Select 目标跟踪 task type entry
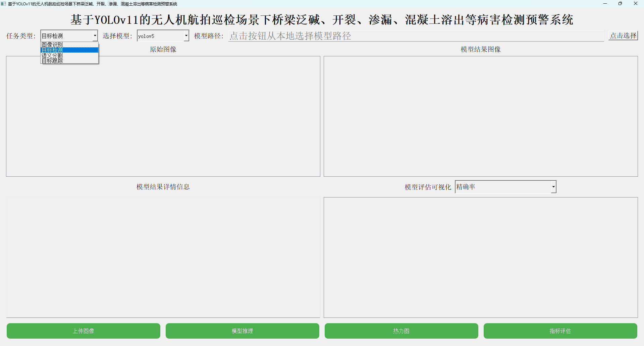Viewport: 644px width, 346px height. coord(69,61)
